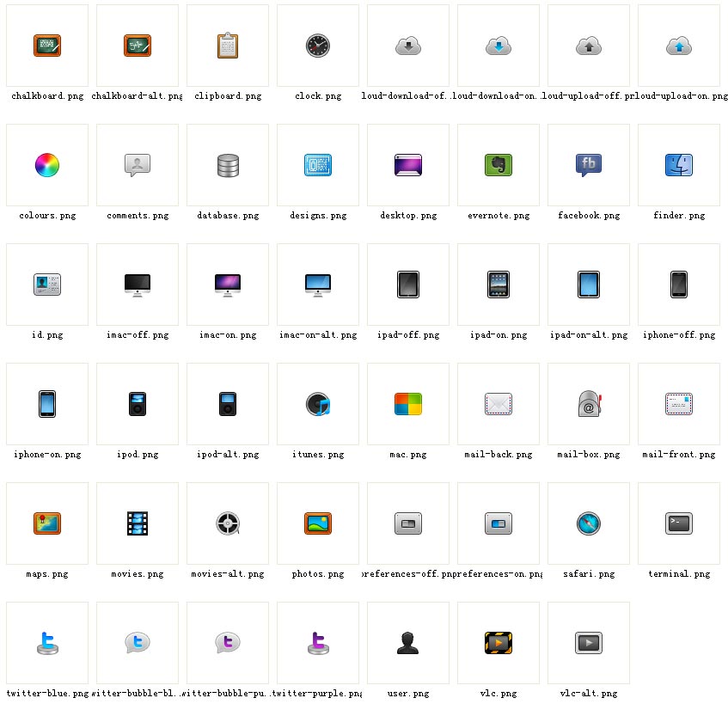This screenshot has height=710, width=728.
Task: Click the "vlc-alt.png" file name
Action: pos(589,694)
